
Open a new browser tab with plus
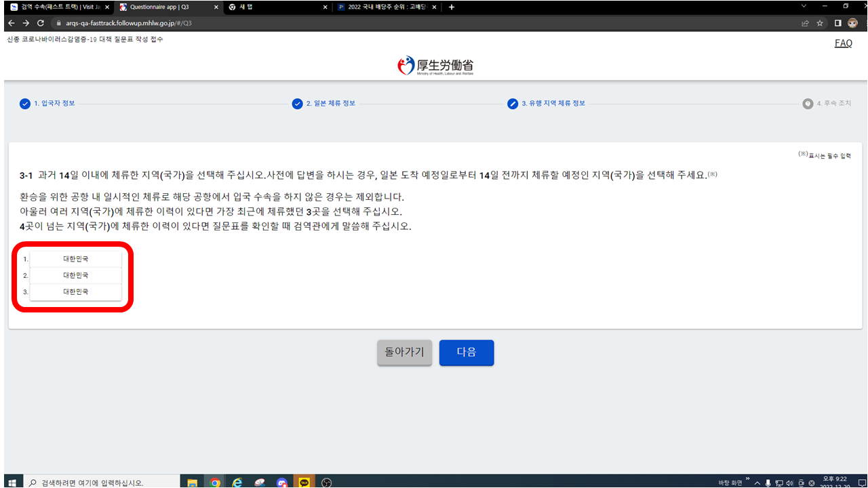click(452, 7)
